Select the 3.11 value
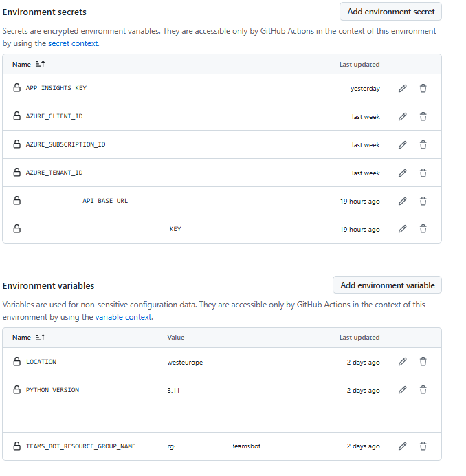This screenshot has width=466, height=476. pyautogui.click(x=173, y=391)
